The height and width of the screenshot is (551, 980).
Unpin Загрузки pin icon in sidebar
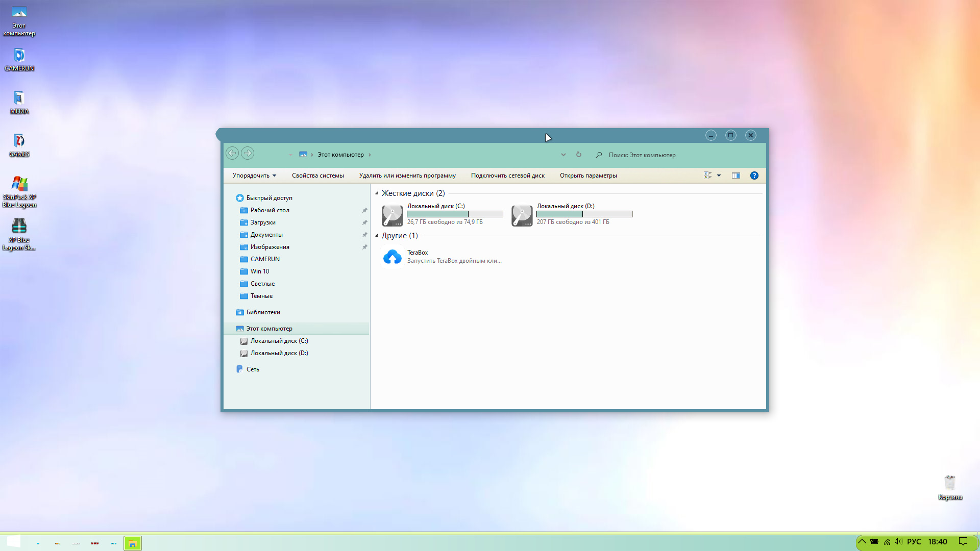pyautogui.click(x=364, y=222)
